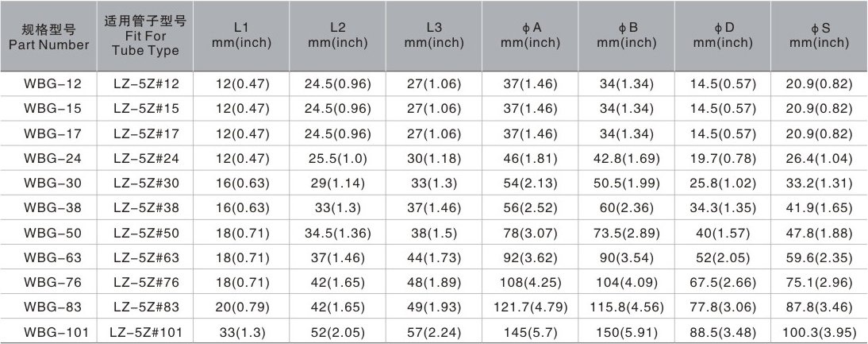Click the 100.3(3.95) φS value

[820, 332]
